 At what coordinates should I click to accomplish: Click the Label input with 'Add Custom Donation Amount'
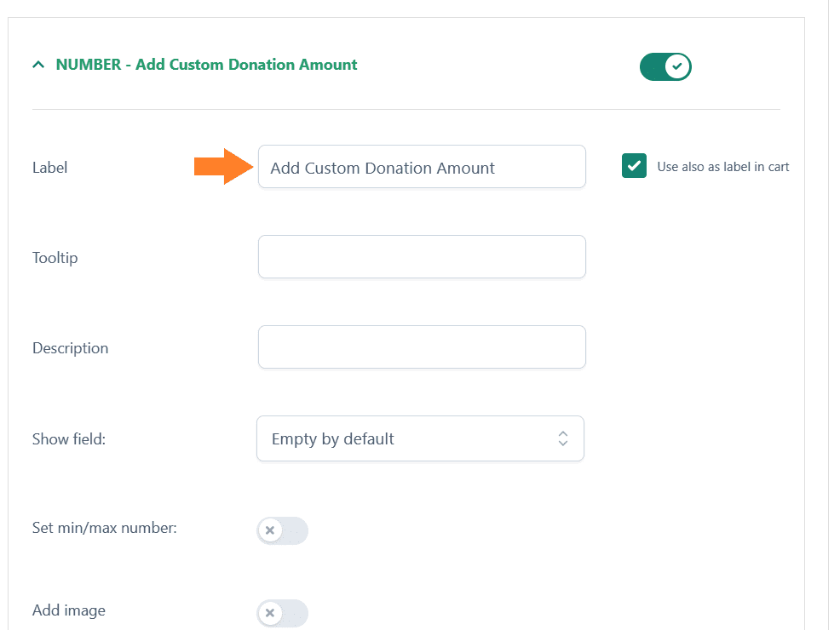point(422,167)
